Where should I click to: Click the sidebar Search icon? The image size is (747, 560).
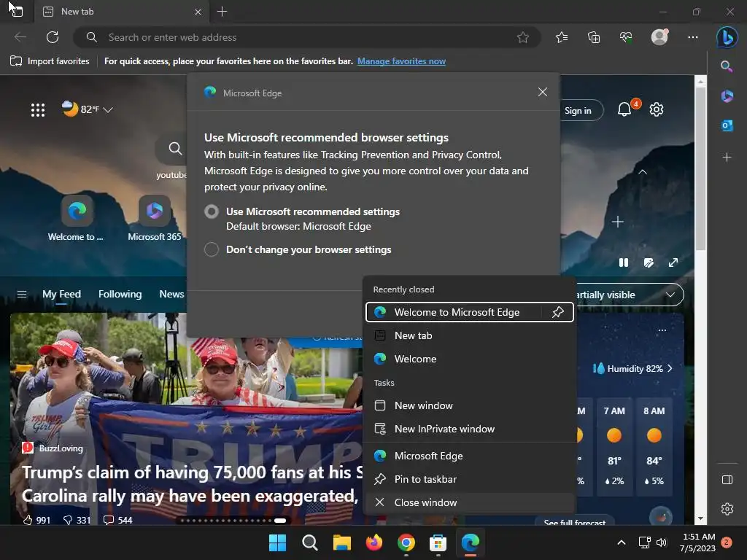coord(727,66)
